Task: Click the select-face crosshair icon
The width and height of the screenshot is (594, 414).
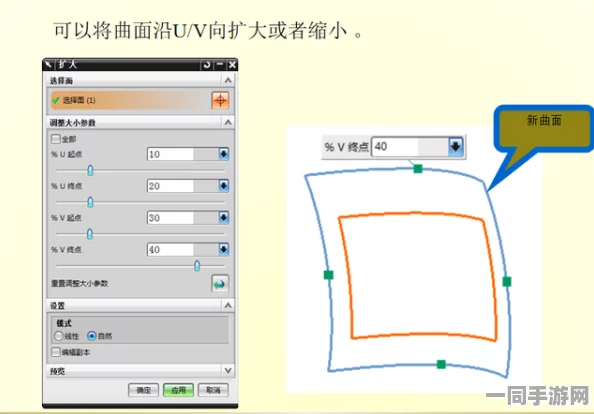Action: tap(220, 100)
